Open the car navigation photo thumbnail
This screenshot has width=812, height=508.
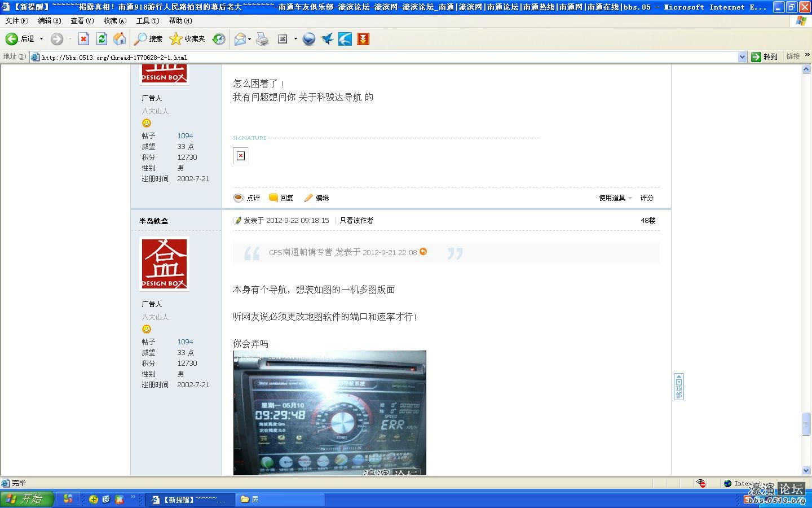pos(330,413)
